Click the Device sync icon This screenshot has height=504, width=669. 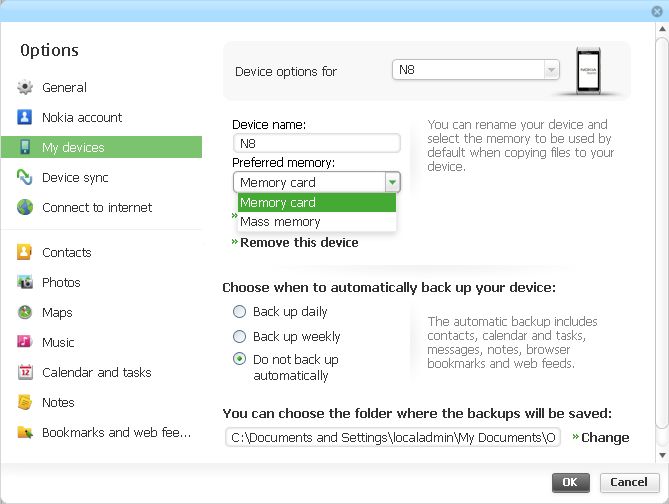tap(25, 178)
